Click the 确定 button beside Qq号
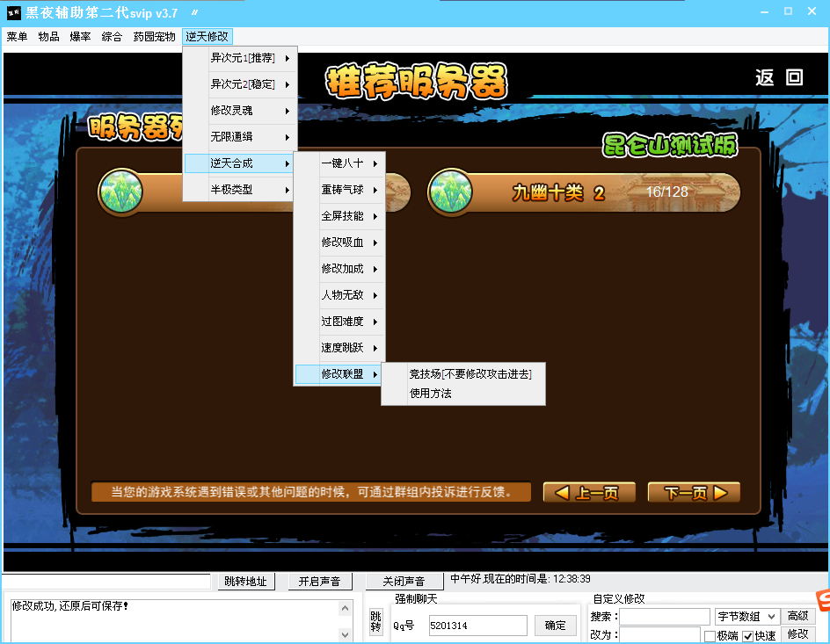 click(x=556, y=626)
